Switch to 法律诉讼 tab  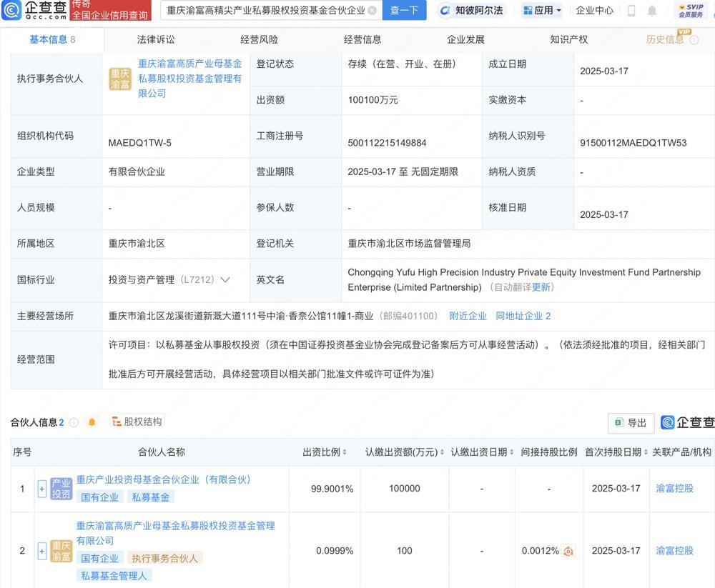tap(156, 40)
